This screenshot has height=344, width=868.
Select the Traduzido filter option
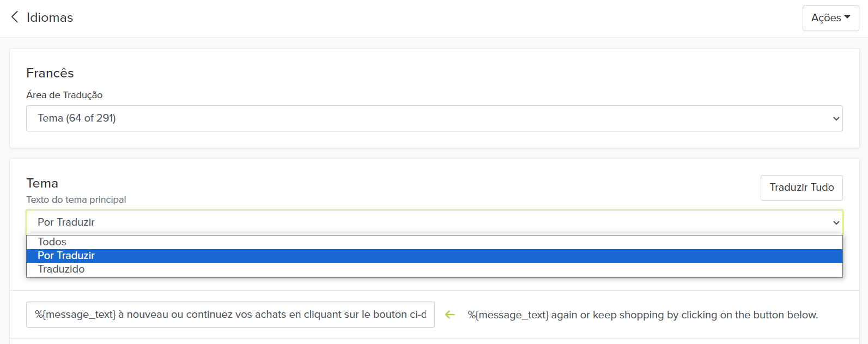[61, 269]
